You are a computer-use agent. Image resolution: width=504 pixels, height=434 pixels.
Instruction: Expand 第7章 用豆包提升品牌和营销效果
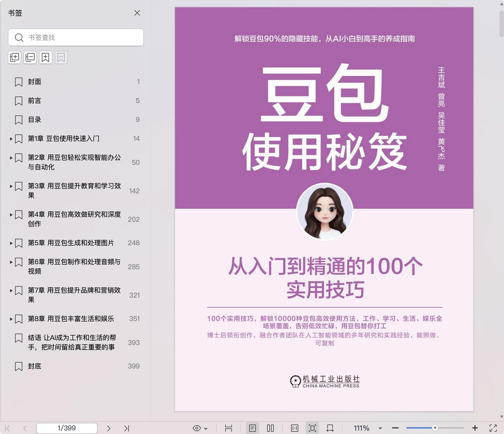tap(11, 290)
